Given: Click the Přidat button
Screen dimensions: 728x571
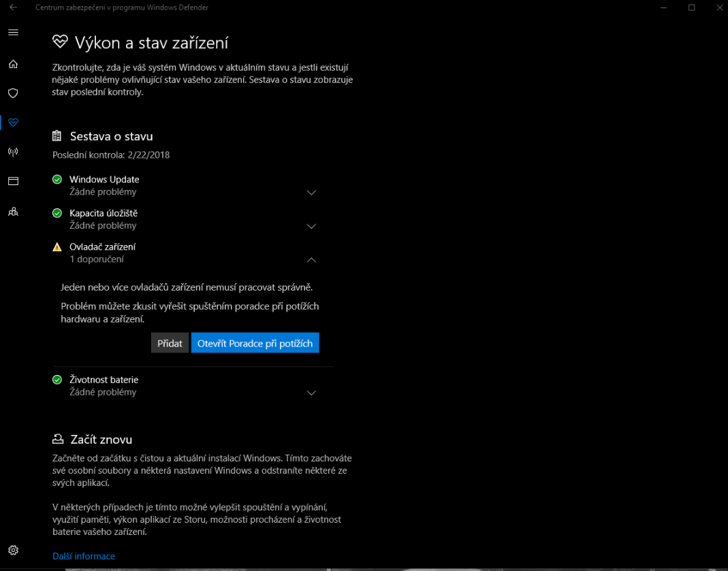Looking at the screenshot, I should coord(170,343).
